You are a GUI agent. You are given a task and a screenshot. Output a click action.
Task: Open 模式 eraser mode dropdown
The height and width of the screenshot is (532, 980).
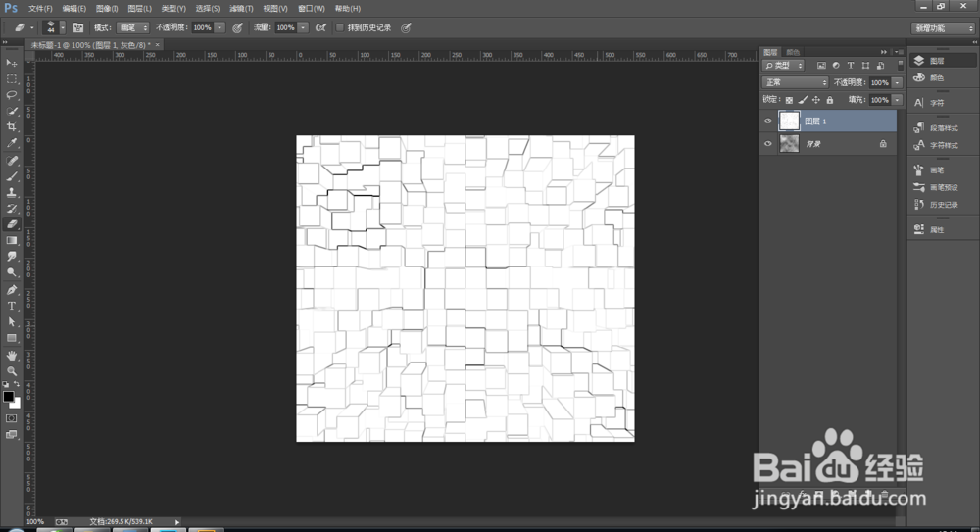(x=133, y=27)
